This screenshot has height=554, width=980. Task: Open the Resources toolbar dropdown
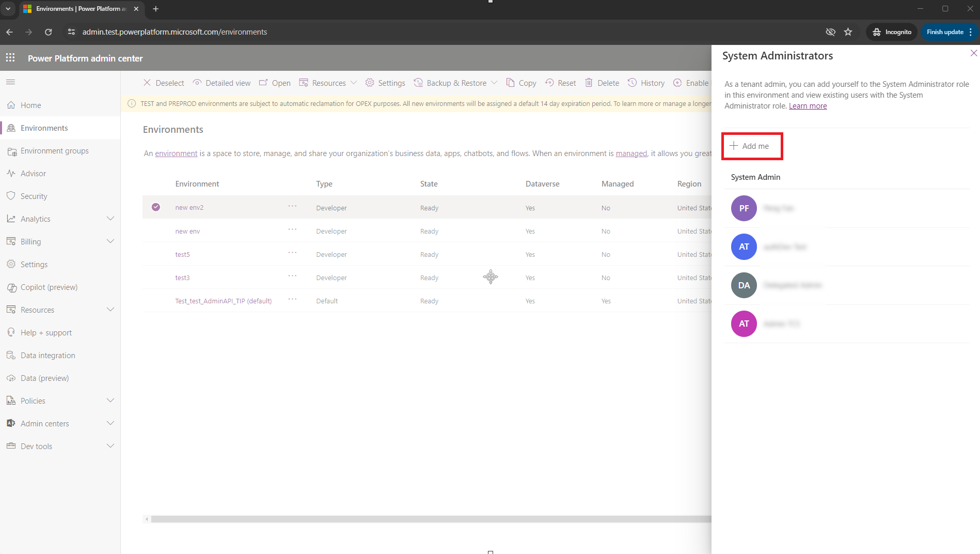328,83
